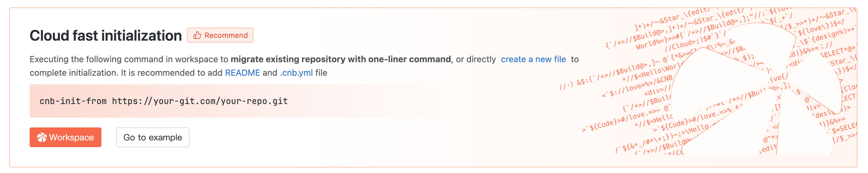Click the thumbs-up icon in Recommend badge
The width and height of the screenshot is (868, 173).
(197, 35)
